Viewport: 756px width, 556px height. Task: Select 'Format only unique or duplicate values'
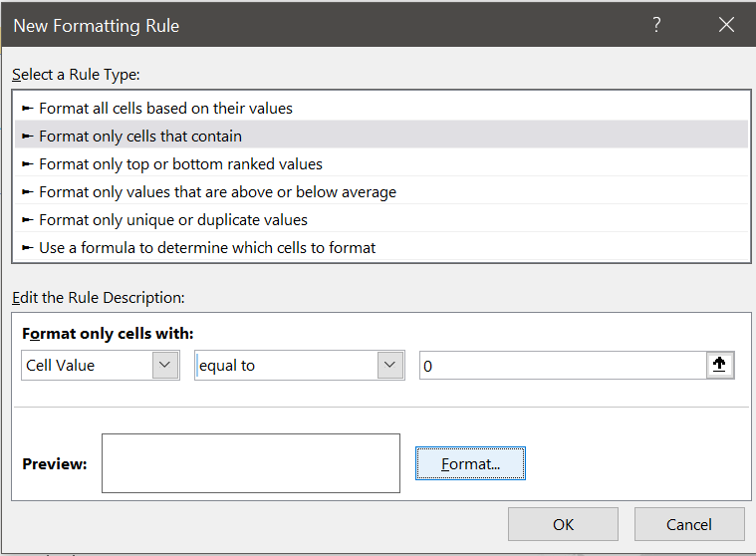(173, 219)
